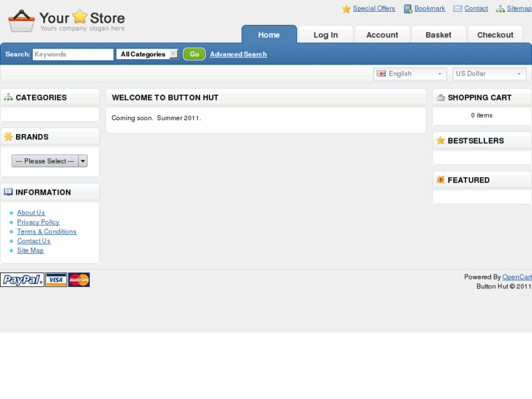The height and width of the screenshot is (399, 532).
Task: Open the English language selector
Action: [x=410, y=74]
